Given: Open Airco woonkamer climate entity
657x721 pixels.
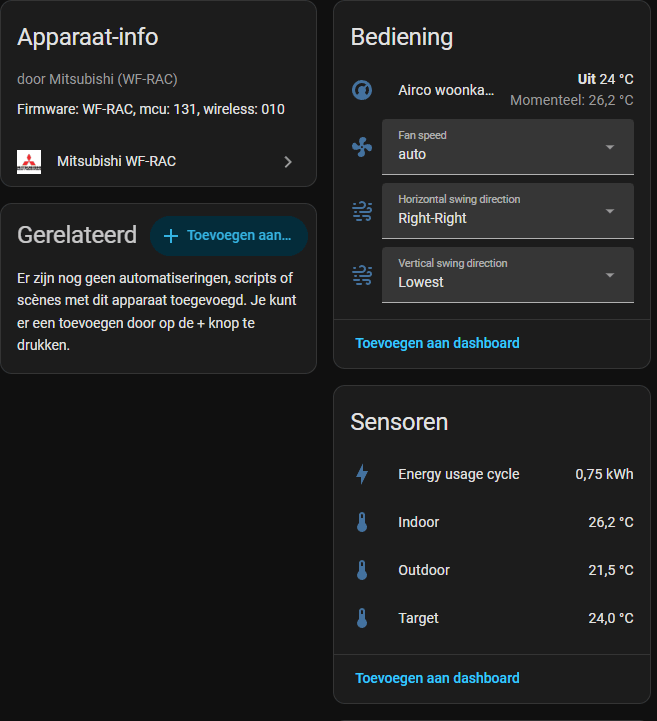Looking at the screenshot, I should (x=492, y=90).
